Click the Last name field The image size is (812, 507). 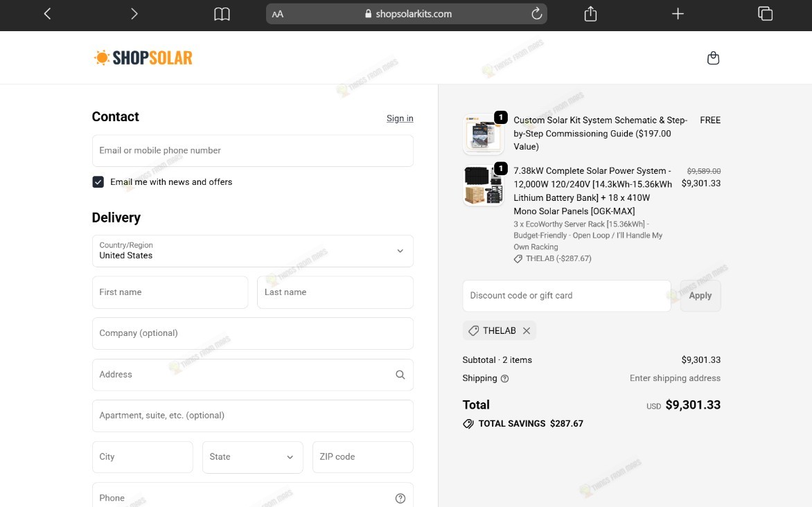tap(335, 292)
